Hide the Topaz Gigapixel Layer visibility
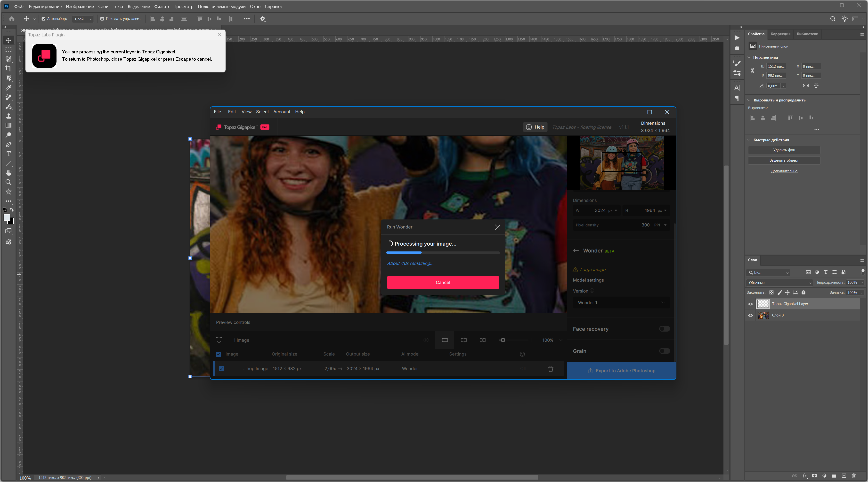Image resolution: width=868 pixels, height=482 pixels. coord(750,304)
